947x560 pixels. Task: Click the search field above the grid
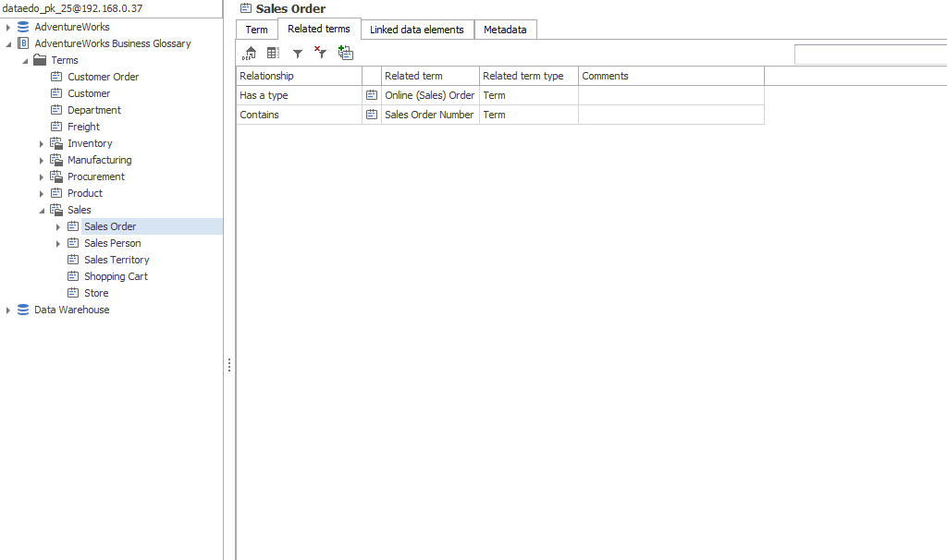click(869, 55)
